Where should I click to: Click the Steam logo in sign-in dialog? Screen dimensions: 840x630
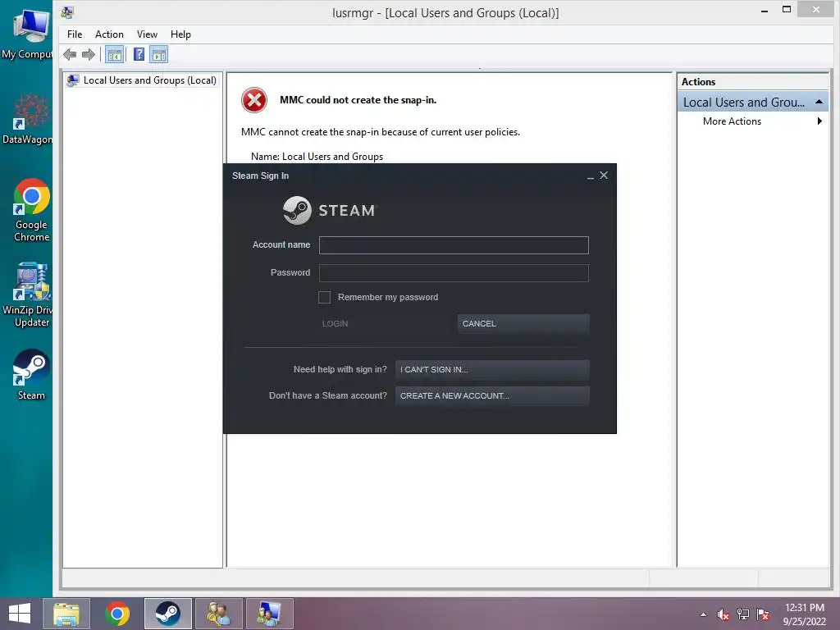pos(330,210)
